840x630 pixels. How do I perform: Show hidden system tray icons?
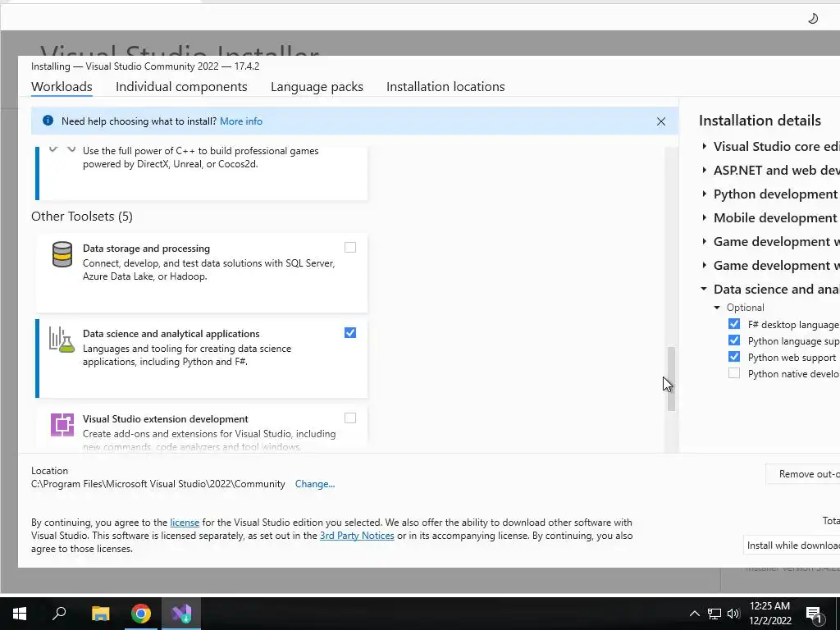tap(694, 614)
